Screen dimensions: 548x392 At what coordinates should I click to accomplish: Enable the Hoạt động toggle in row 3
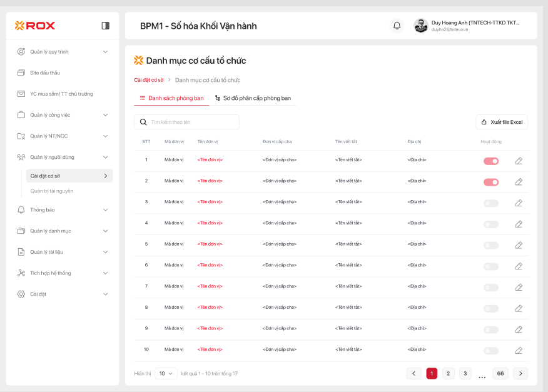click(491, 203)
